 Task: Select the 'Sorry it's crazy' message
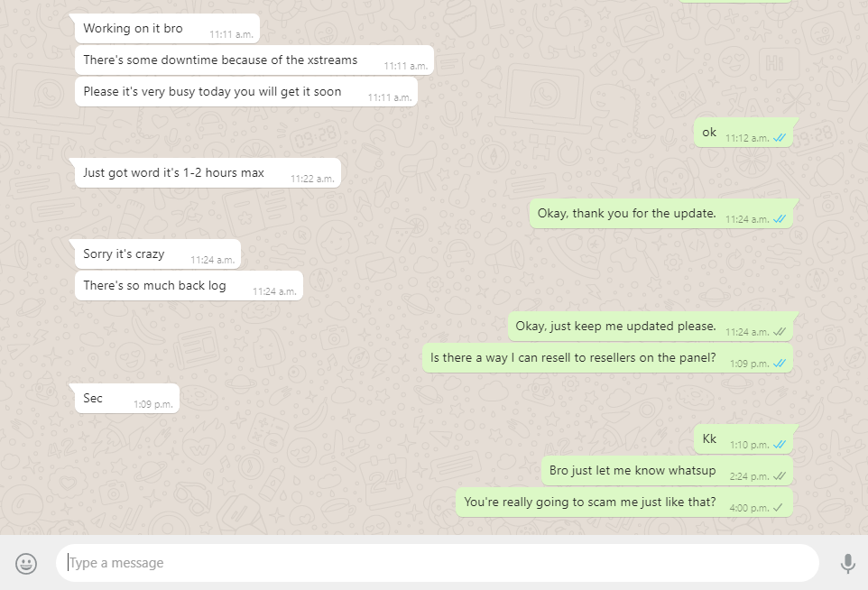click(158, 254)
